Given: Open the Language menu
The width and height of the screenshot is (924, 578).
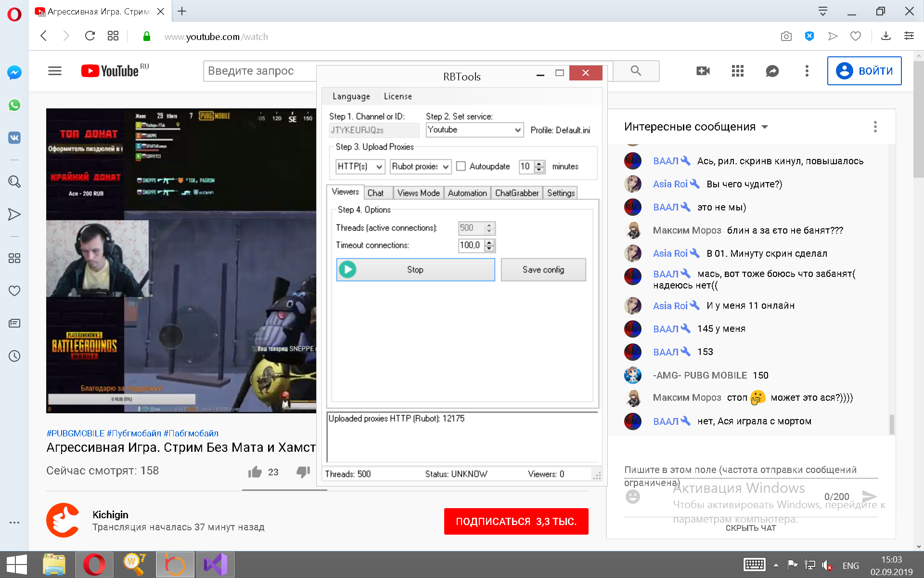Looking at the screenshot, I should pos(351,96).
